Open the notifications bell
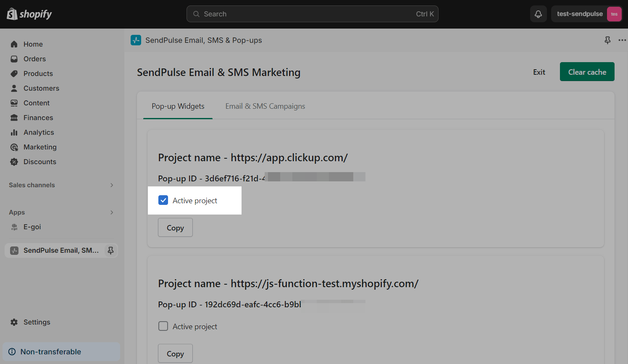This screenshot has width=628, height=364. tap(538, 14)
